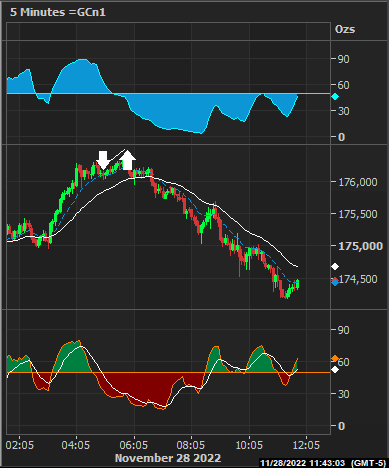Click the "Ozs" unit label

pos(345,29)
